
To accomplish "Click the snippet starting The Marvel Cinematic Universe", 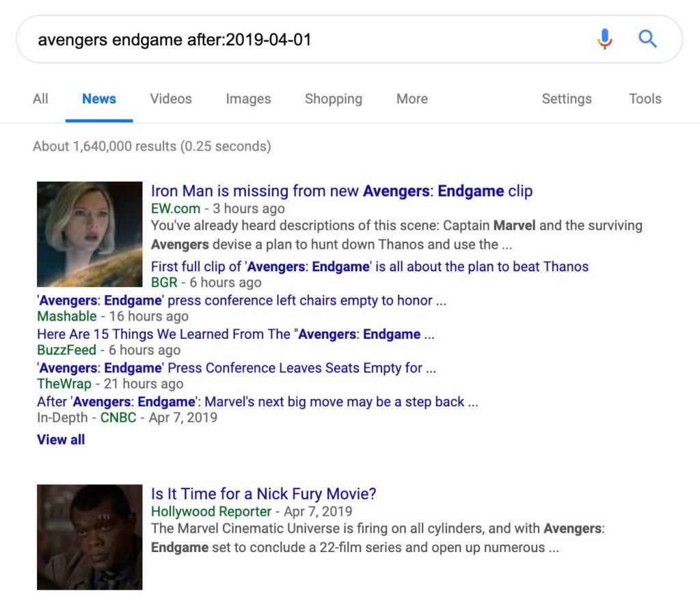I will [x=377, y=538].
